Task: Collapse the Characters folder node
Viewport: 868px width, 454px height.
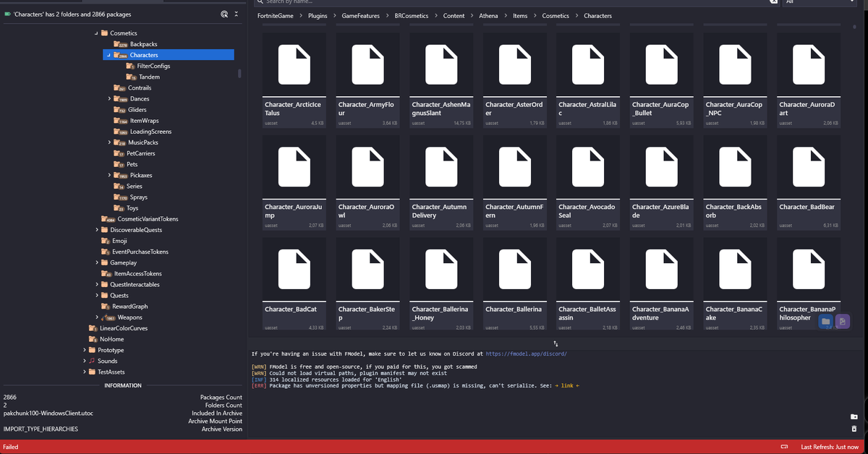Action: [107, 55]
